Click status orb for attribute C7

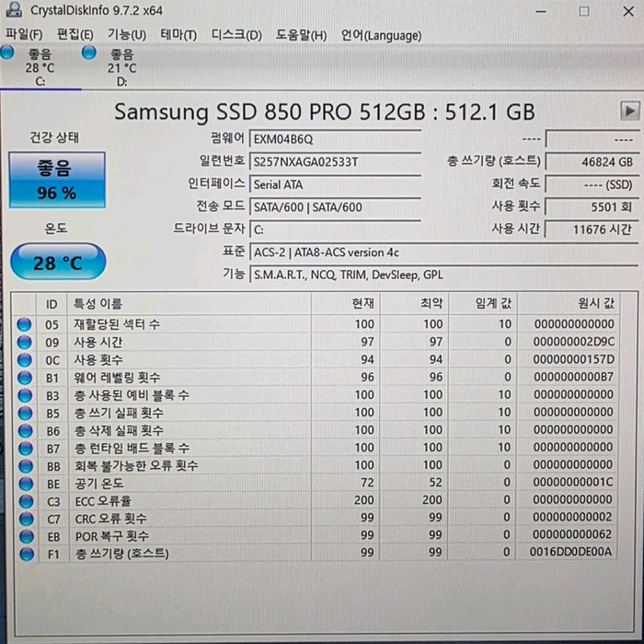coord(27,519)
